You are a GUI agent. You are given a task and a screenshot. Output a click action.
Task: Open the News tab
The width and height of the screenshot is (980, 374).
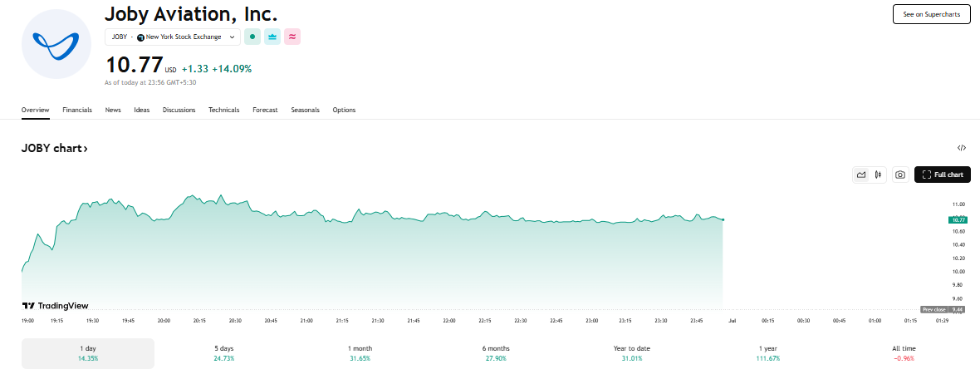point(113,110)
